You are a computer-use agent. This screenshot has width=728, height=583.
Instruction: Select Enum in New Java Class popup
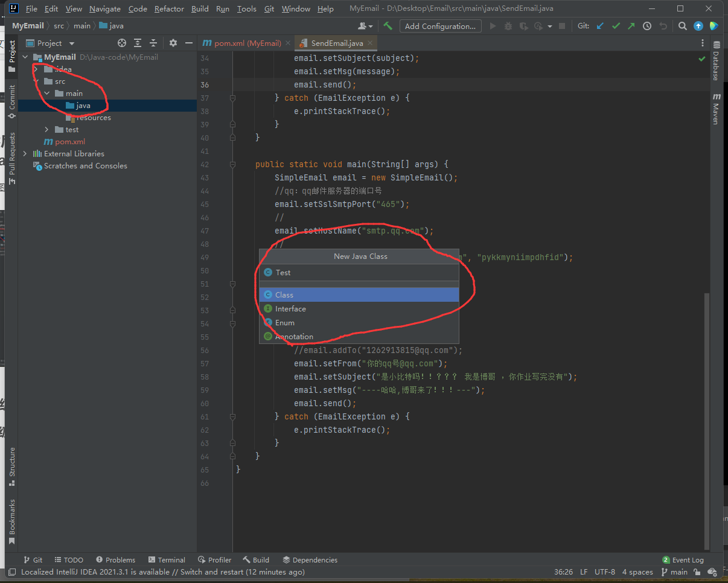tap(359, 322)
